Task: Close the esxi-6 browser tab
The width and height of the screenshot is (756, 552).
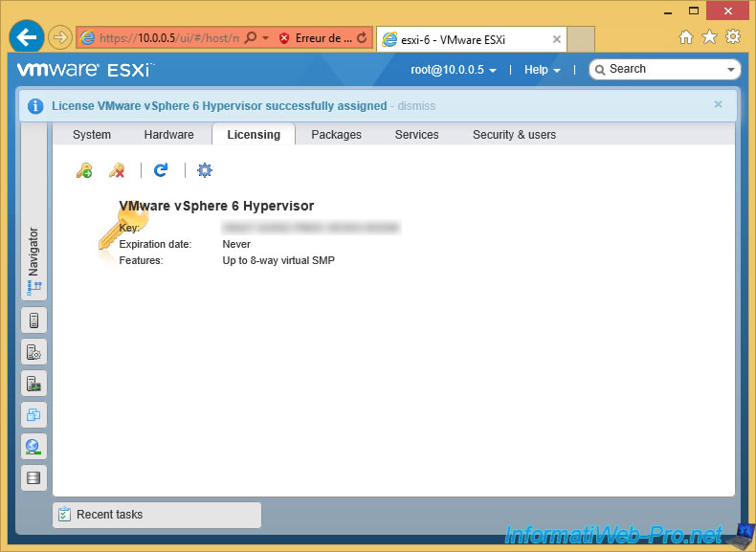Action: 556,39
